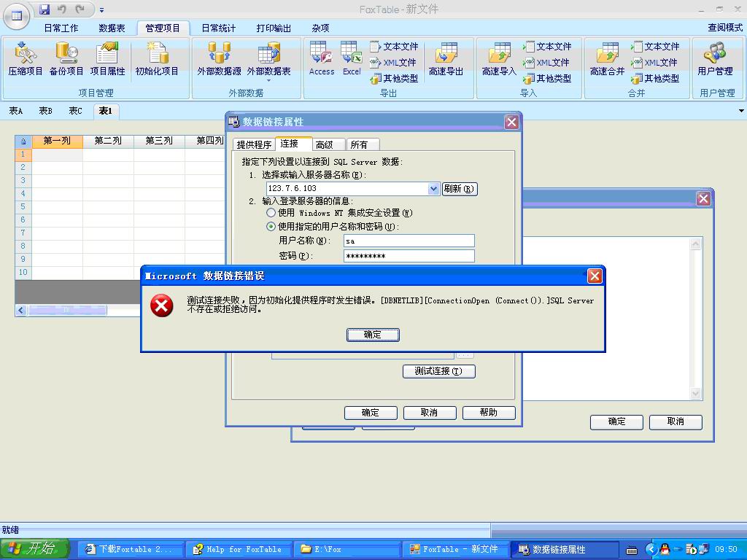
Task: Open 用户管理 user management
Action: pyautogui.click(x=715, y=58)
